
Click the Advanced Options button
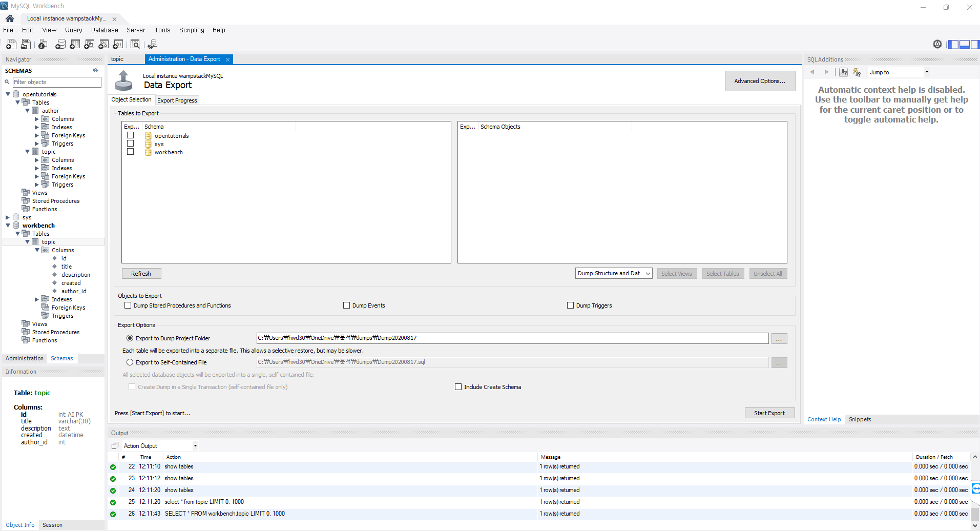(760, 81)
